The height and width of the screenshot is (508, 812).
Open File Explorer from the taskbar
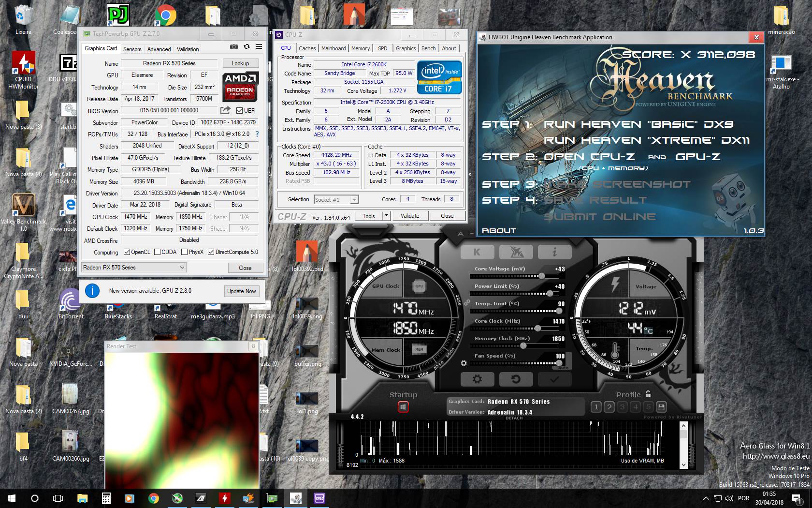click(83, 498)
